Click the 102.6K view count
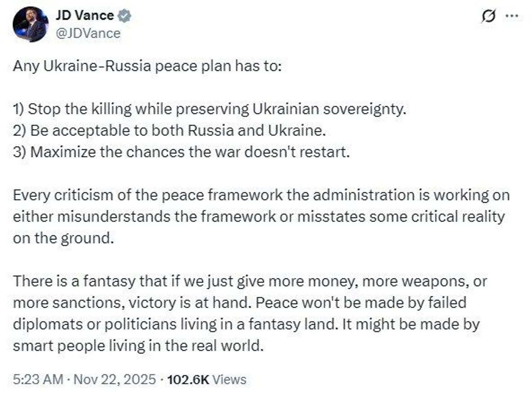 coord(188,379)
